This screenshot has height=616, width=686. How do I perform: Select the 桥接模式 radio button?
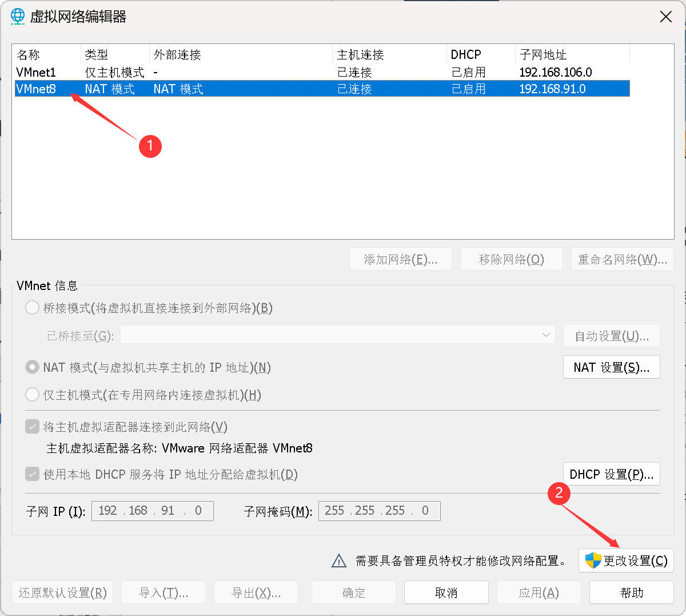33,308
